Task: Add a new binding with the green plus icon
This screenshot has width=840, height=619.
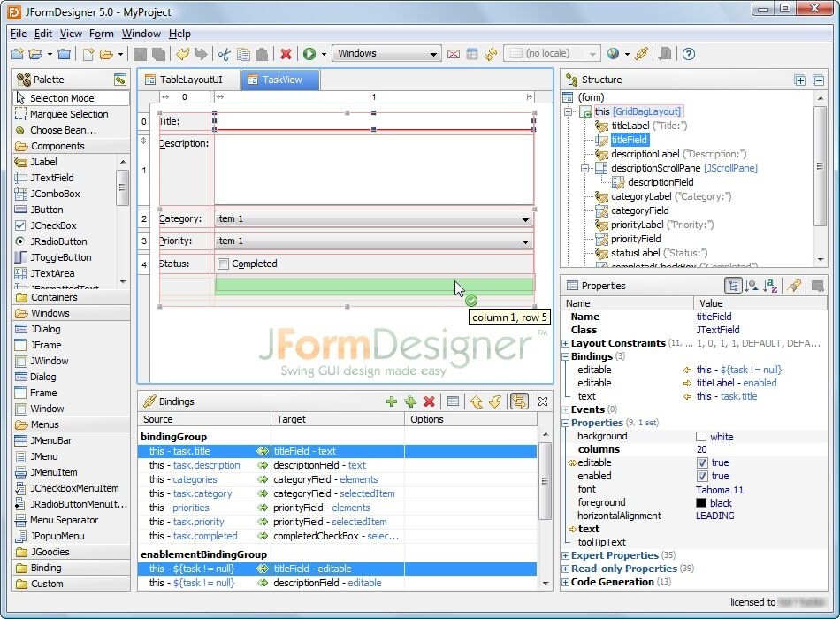Action: click(x=392, y=401)
